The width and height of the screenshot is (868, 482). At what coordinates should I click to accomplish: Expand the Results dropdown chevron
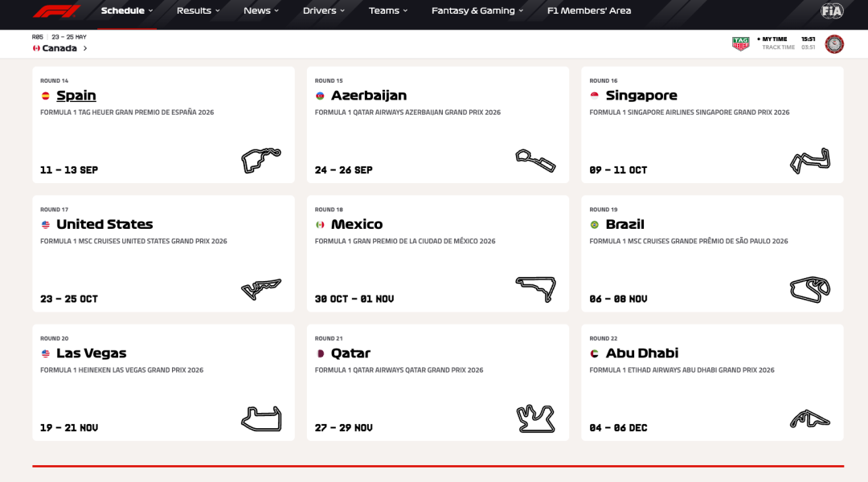tap(218, 10)
